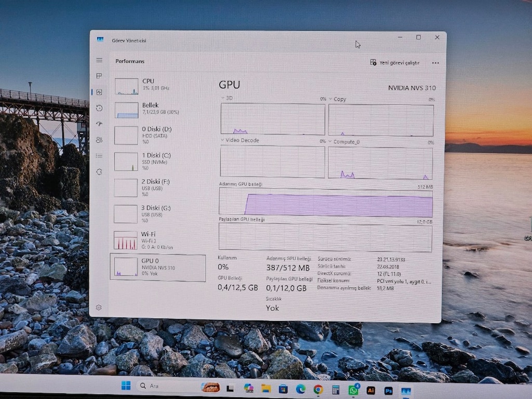Click driver version 23.21.13.9133
This screenshot has height=399, width=532.
tap(391, 260)
